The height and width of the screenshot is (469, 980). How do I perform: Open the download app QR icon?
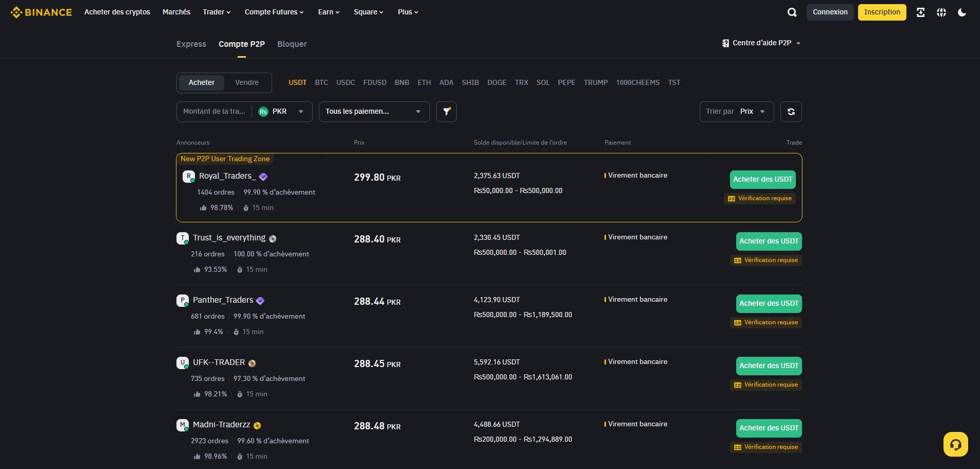coord(921,12)
